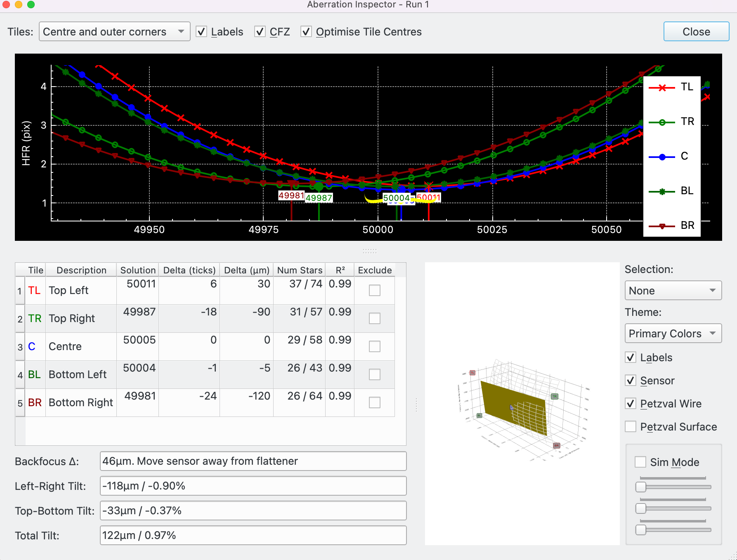Click the BR dark red triangle legend marker
Screen dimensions: 737x560
coord(662,226)
